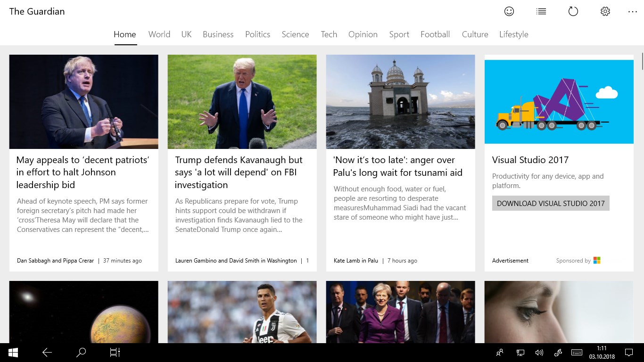Screen dimensions: 644x362
Task: Go to the Tech tab
Action: tap(329, 34)
